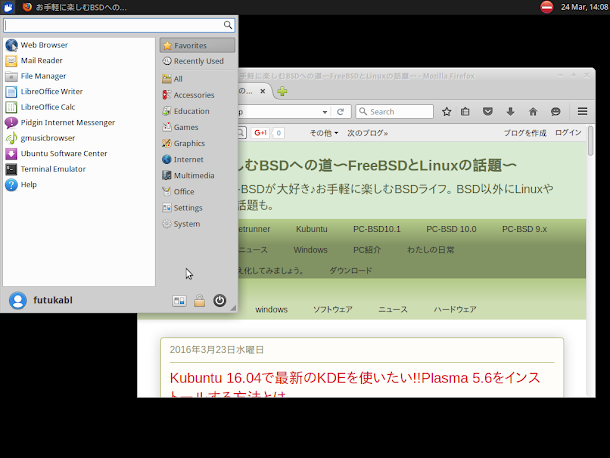Open PC-BSD 9.x navigation tab
Viewport: 610px width, 458px height.
[524, 229]
